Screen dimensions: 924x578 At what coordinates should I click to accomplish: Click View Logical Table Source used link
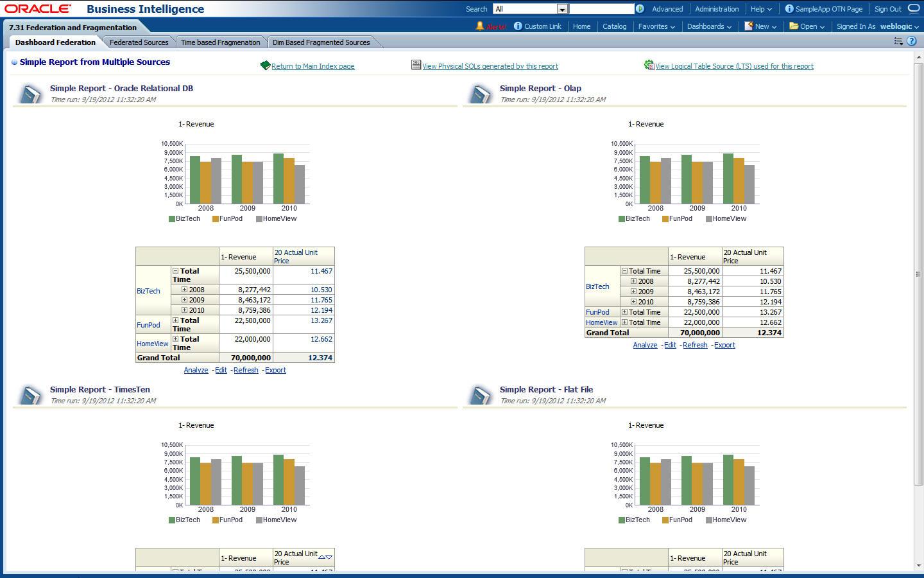tap(734, 66)
